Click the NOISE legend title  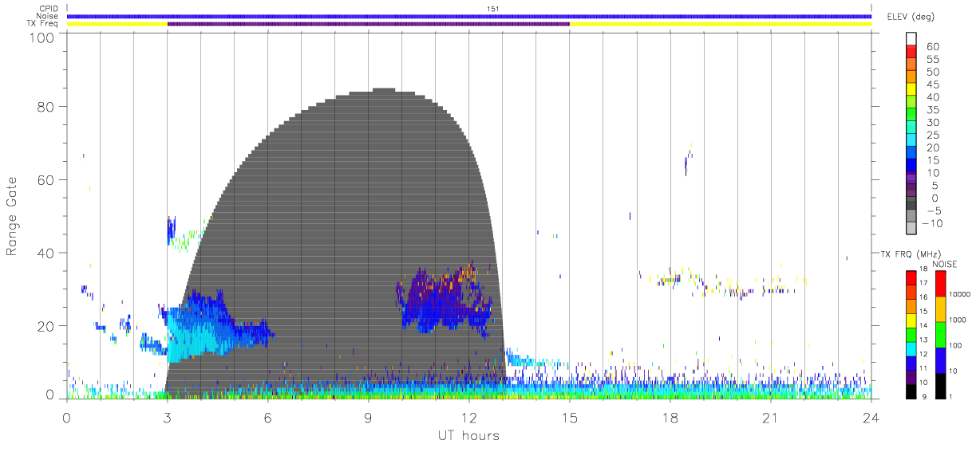pyautogui.click(x=945, y=264)
